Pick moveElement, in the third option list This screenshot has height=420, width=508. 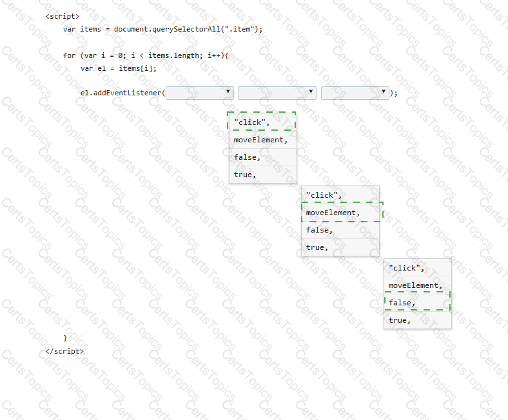(x=418, y=285)
